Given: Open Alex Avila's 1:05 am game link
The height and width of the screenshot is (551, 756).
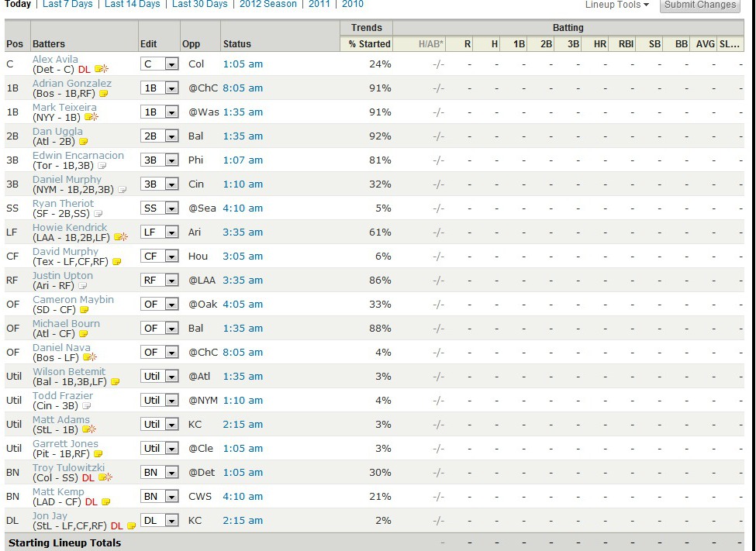Looking at the screenshot, I should pyautogui.click(x=243, y=64).
